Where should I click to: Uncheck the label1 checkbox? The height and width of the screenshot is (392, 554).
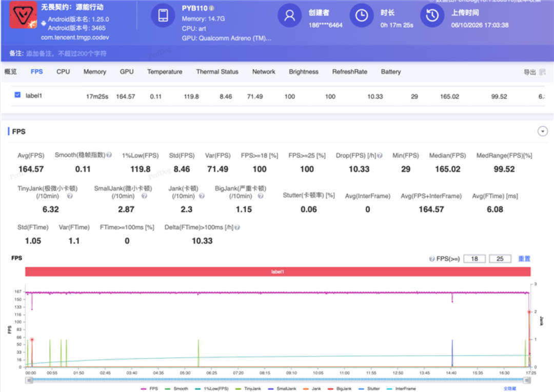pos(17,95)
